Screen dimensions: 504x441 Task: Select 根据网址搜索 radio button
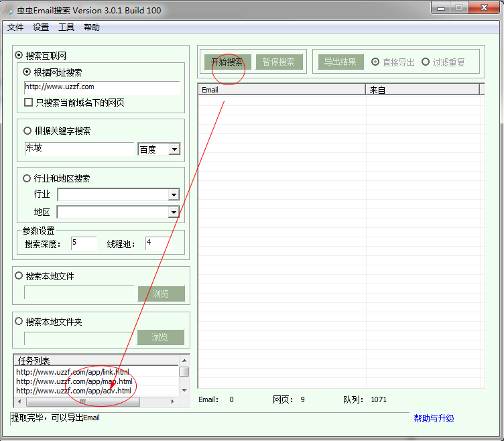coord(27,72)
